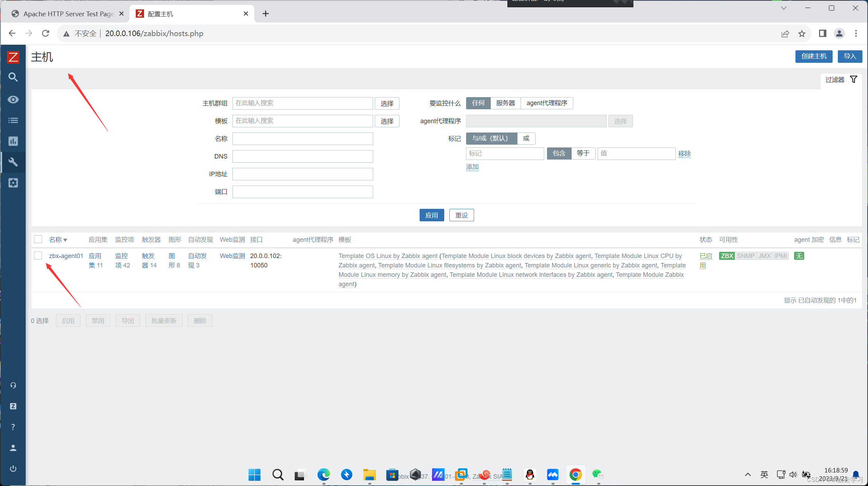Expand the system tray hidden icons arrow
The width and height of the screenshot is (868, 486).
pyautogui.click(x=748, y=474)
